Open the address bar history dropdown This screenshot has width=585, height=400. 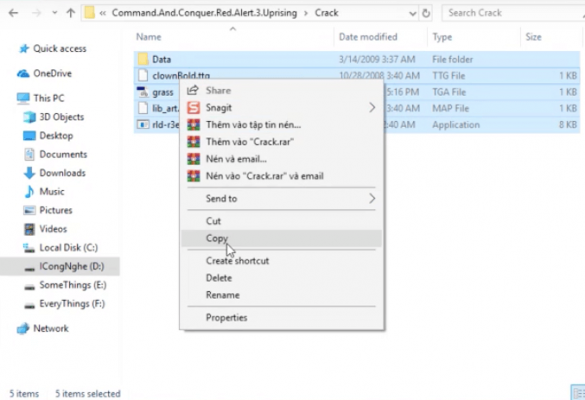(x=413, y=13)
